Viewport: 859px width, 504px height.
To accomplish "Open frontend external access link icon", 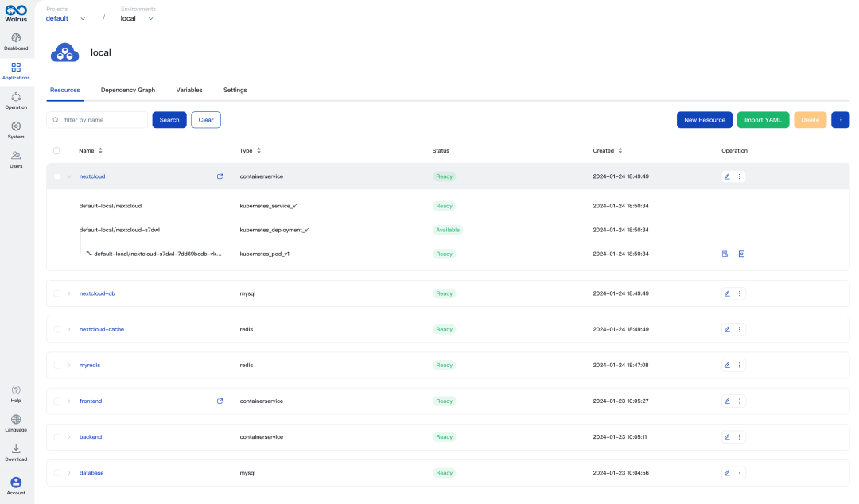I will [220, 401].
